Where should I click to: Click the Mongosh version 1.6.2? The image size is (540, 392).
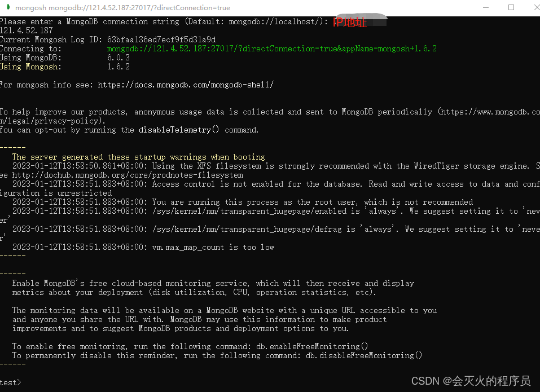pyautogui.click(x=118, y=67)
